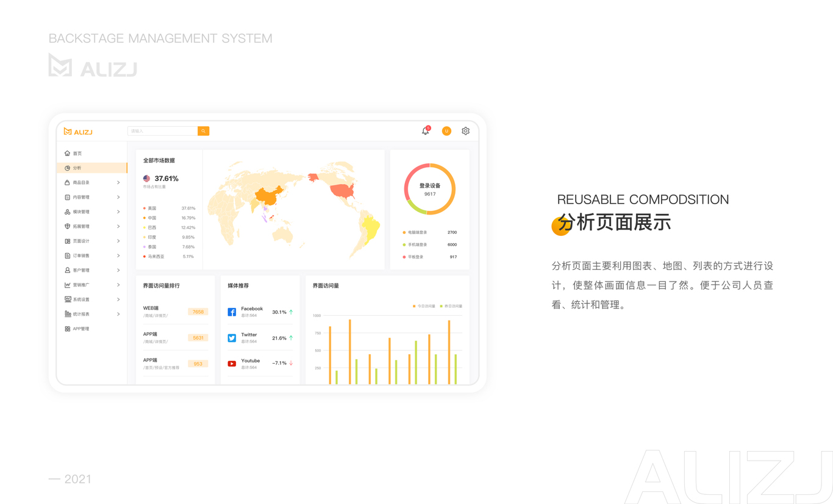
Task: Click the red down arrow beside -7.1%
Action: pyautogui.click(x=291, y=363)
